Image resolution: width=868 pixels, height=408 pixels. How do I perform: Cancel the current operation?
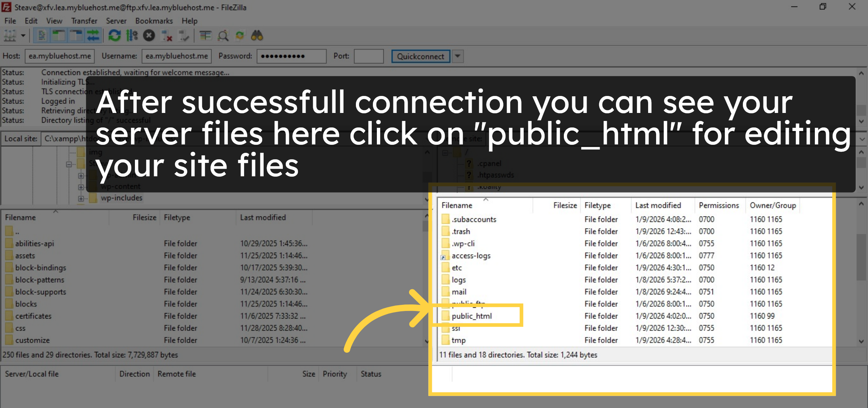[149, 35]
